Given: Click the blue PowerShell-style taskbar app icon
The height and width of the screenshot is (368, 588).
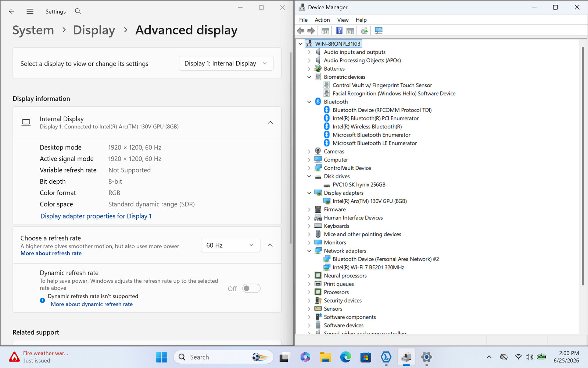Looking at the screenshot, I should click(386, 357).
